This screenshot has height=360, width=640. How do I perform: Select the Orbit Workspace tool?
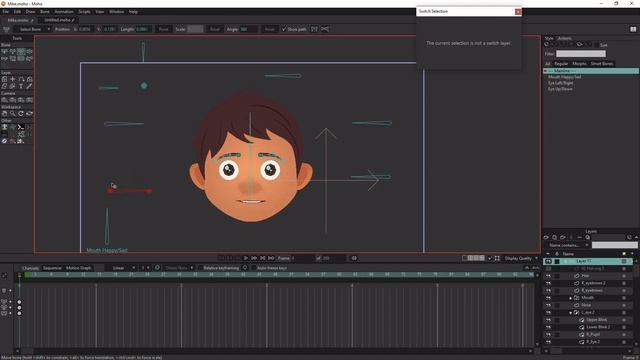[29, 113]
